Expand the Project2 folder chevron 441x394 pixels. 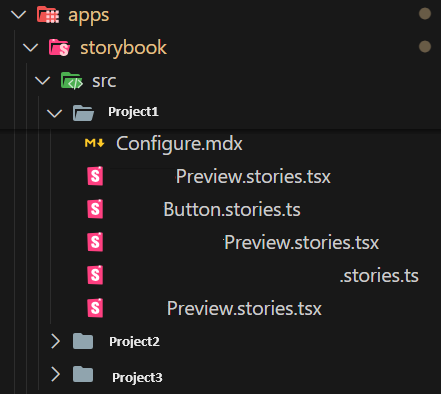pyautogui.click(x=55, y=341)
